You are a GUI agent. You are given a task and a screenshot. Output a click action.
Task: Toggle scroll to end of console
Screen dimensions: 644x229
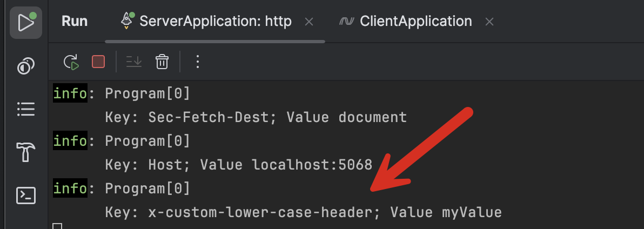pos(134,62)
